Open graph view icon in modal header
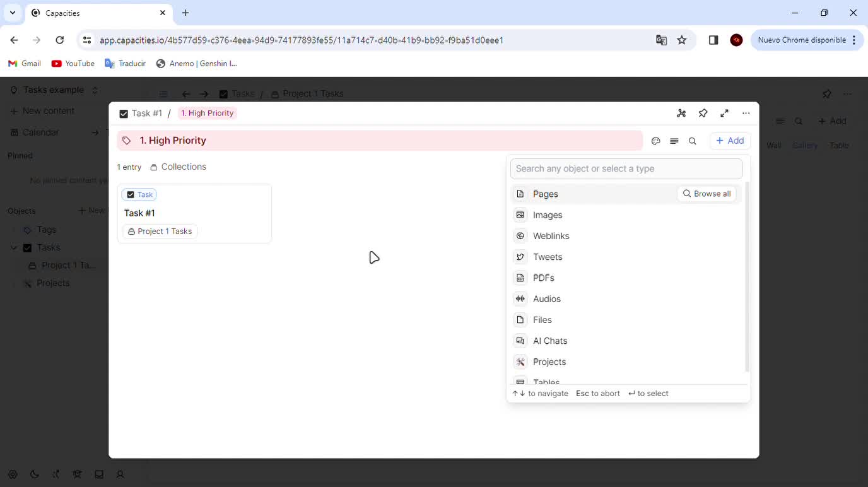The height and width of the screenshot is (487, 868). (x=681, y=114)
